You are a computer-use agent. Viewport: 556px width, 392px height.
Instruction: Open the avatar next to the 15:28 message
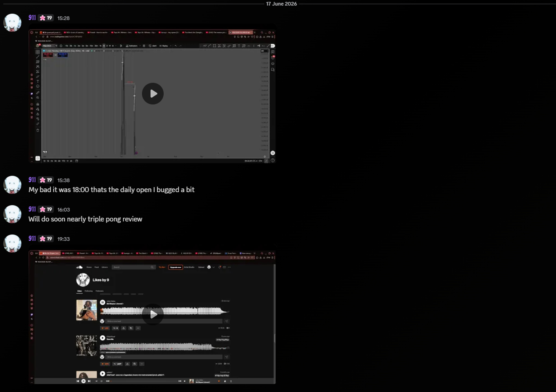[x=12, y=23]
